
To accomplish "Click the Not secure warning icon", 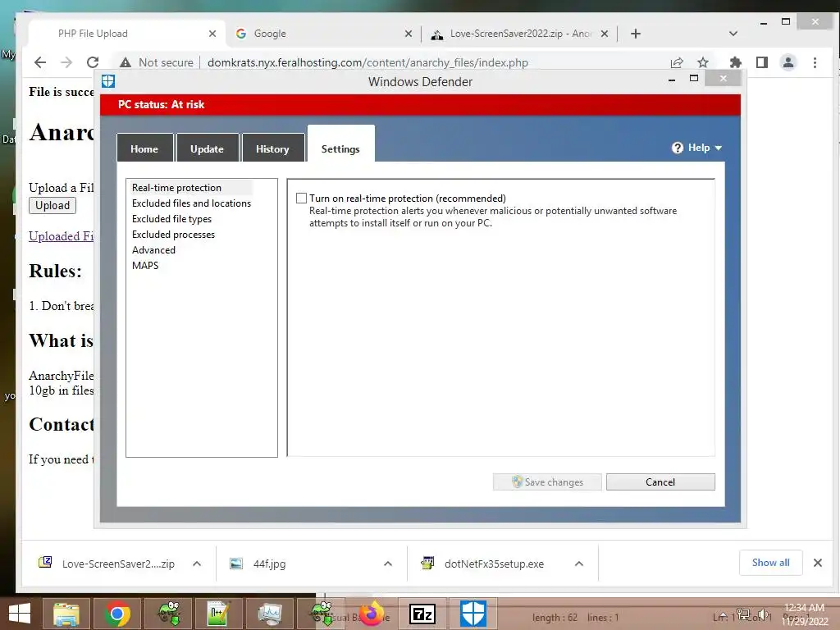I will pos(126,62).
